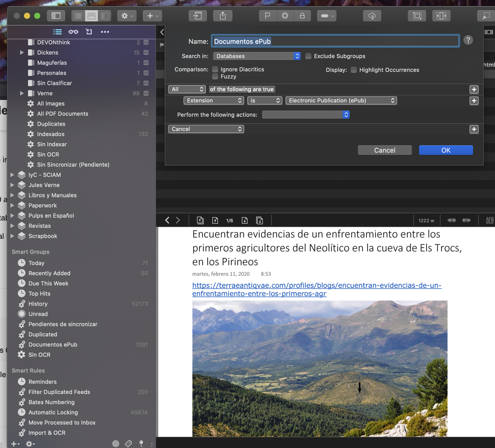Click the help question mark button
This screenshot has height=448, width=495.
pyautogui.click(x=468, y=40)
